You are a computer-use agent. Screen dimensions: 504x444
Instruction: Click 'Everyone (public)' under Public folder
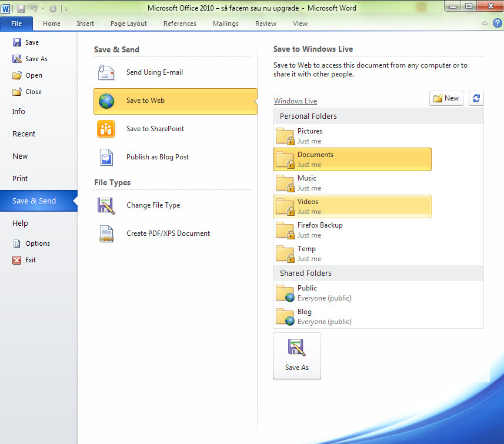point(324,298)
